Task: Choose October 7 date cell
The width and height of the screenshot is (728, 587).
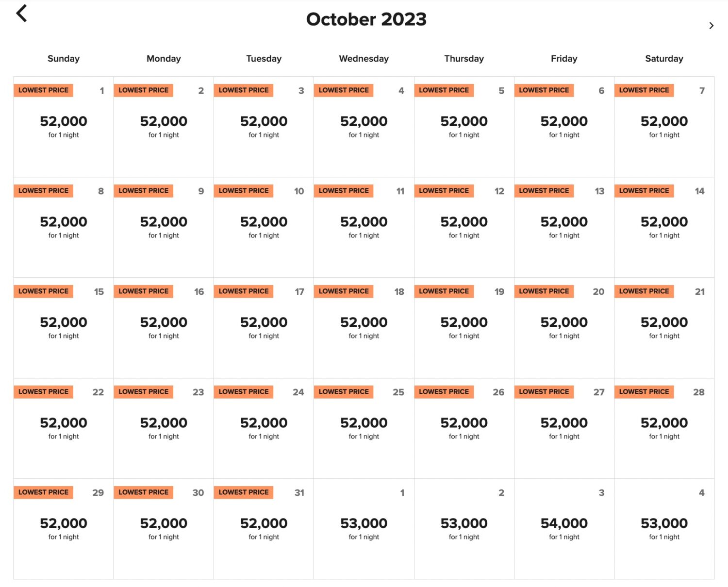Action: [x=664, y=126]
